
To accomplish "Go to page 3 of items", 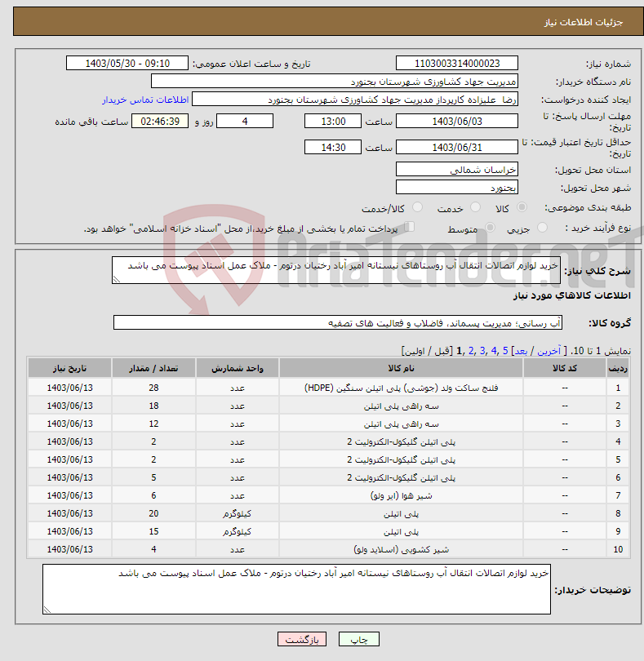I will (482, 351).
